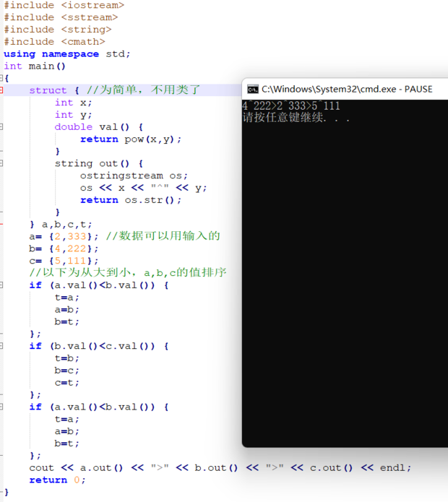The height and width of the screenshot is (502, 448).
Task: Click the '} a,b,c,t;' declaration line
Action: [61, 225]
